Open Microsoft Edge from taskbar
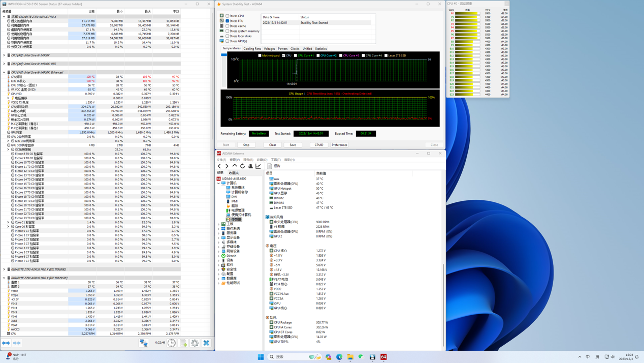Viewport: 644px width, 363px height. coord(339,357)
